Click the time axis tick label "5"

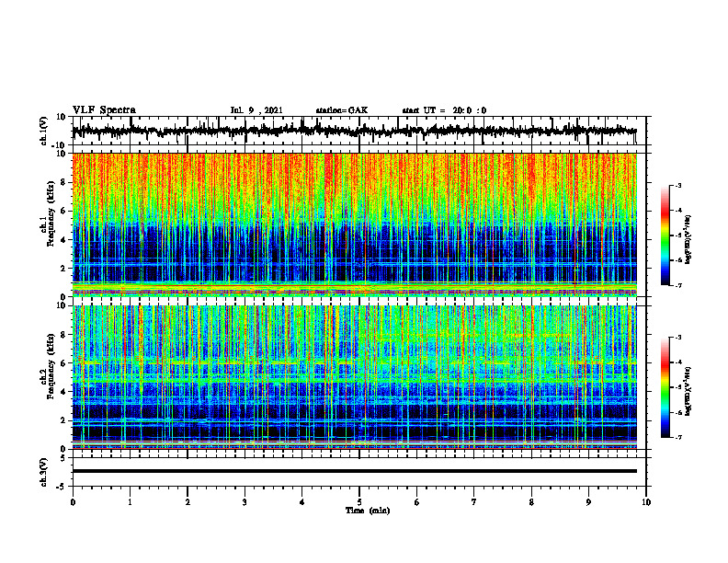pos(359,502)
